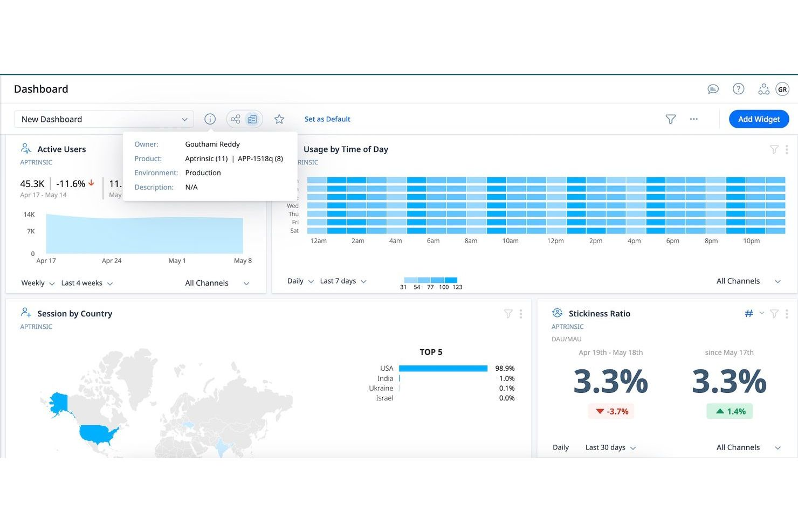Set this dashboard as default
Image resolution: width=798 pixels, height=532 pixels.
click(x=327, y=119)
